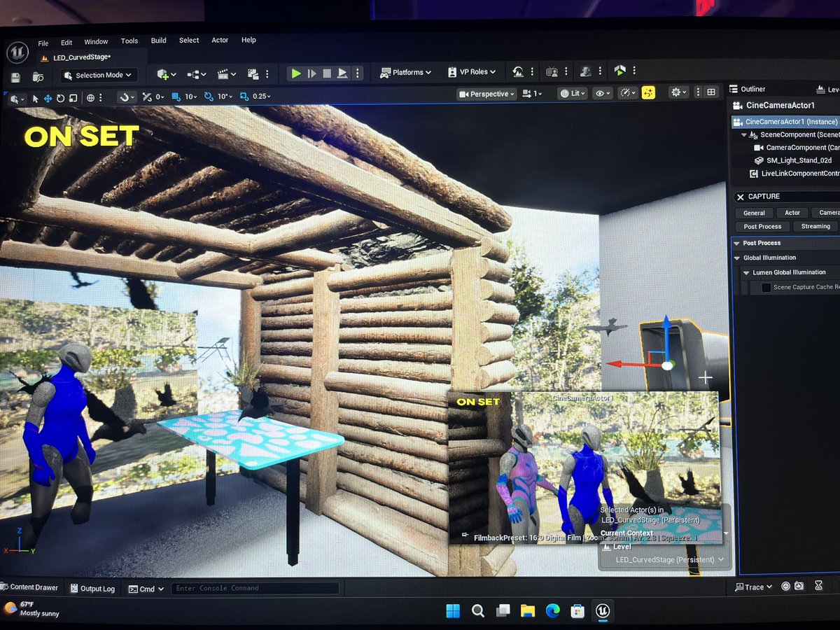
Task: Toggle rotation snapping icon
Action: (x=209, y=97)
